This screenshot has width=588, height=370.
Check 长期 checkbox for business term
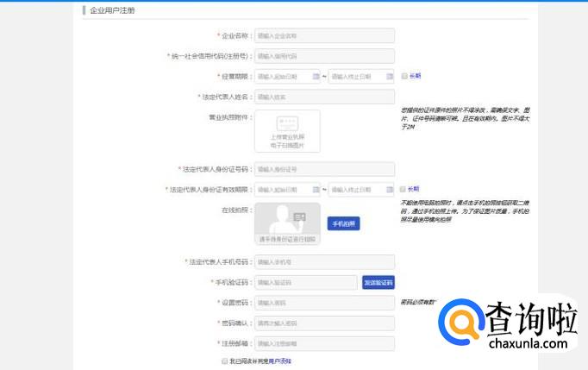click(403, 76)
